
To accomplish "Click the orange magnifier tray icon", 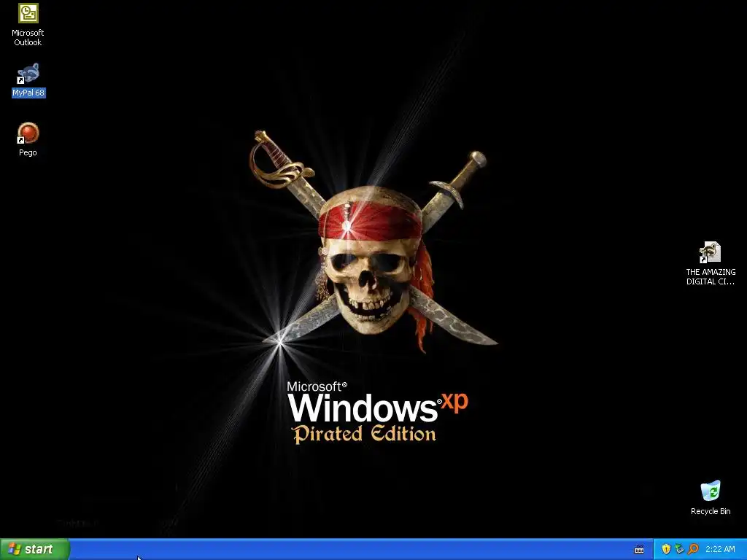I will coord(693,549).
